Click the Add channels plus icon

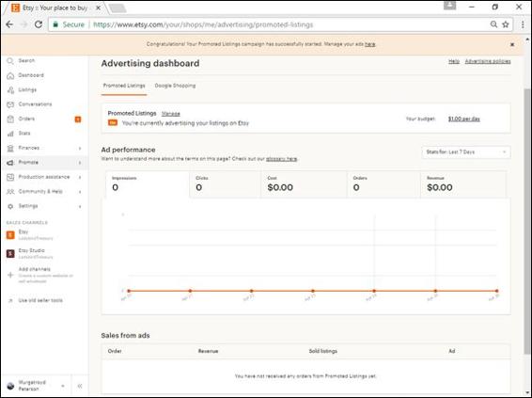[10, 275]
